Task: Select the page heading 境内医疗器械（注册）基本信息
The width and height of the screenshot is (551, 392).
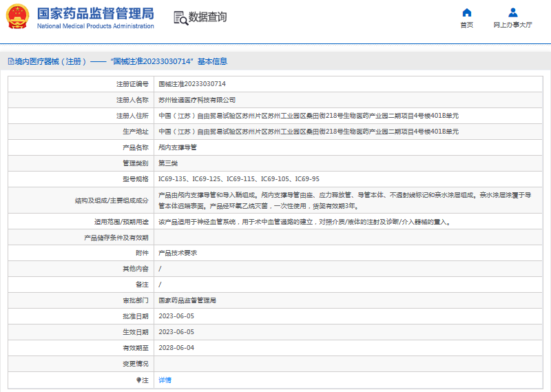Action: tap(118, 61)
